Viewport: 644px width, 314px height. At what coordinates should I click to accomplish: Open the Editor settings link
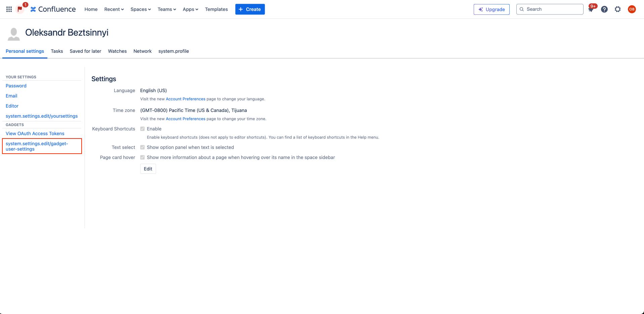pyautogui.click(x=12, y=106)
